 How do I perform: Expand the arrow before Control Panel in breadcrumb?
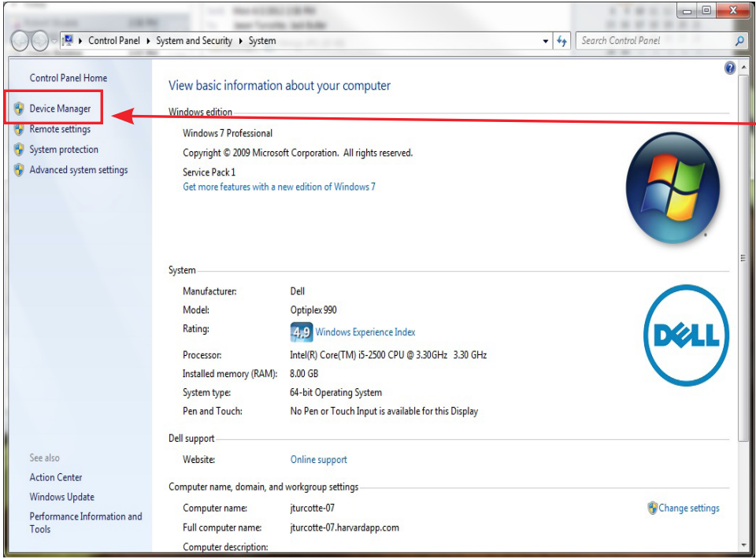[x=80, y=41]
